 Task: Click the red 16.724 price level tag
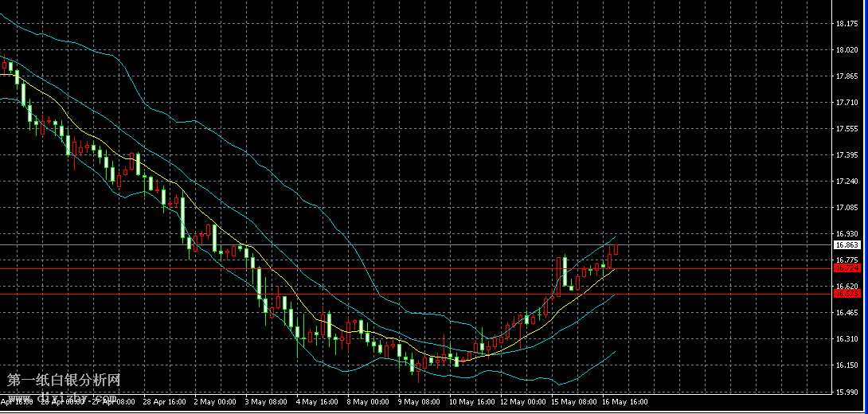(x=846, y=268)
